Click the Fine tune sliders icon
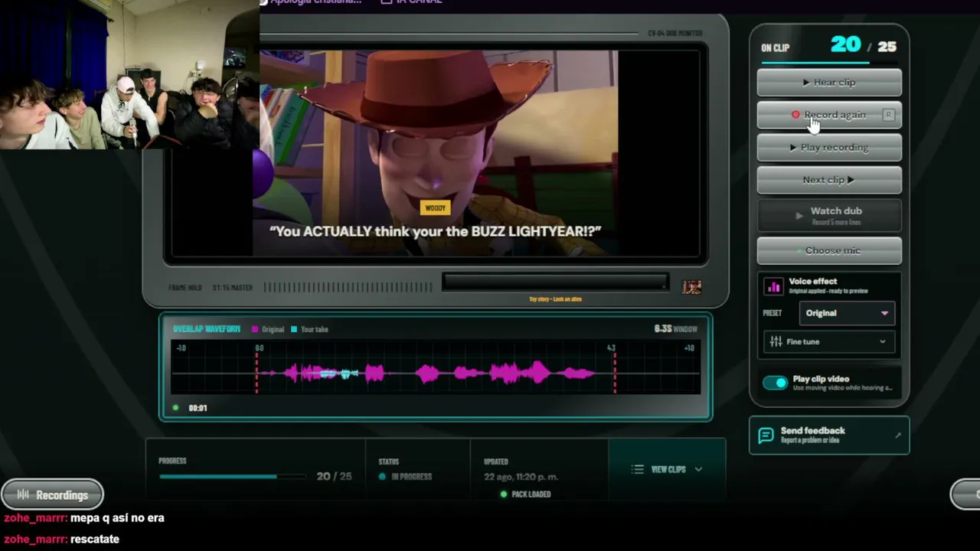Screen dimensions: 980x551 point(776,342)
